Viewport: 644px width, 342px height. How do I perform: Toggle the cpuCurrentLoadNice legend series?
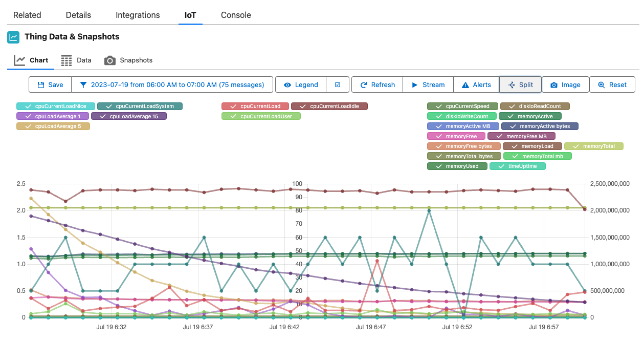56,106
